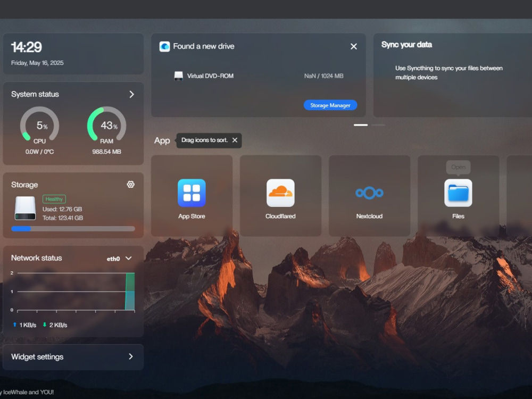Open Widget settings chevron
The width and height of the screenshot is (532, 399).
[x=131, y=356]
